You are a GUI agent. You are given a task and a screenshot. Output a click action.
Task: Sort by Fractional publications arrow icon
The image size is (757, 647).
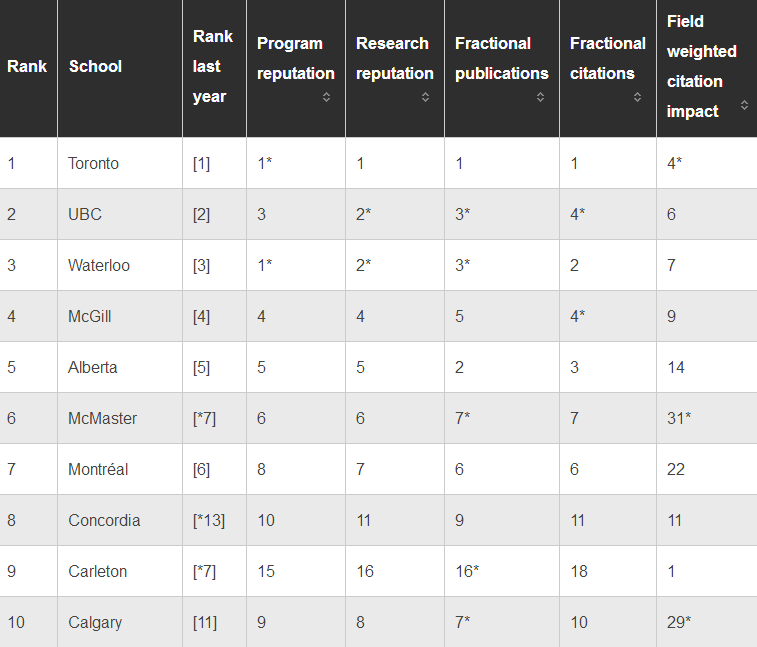tap(540, 97)
